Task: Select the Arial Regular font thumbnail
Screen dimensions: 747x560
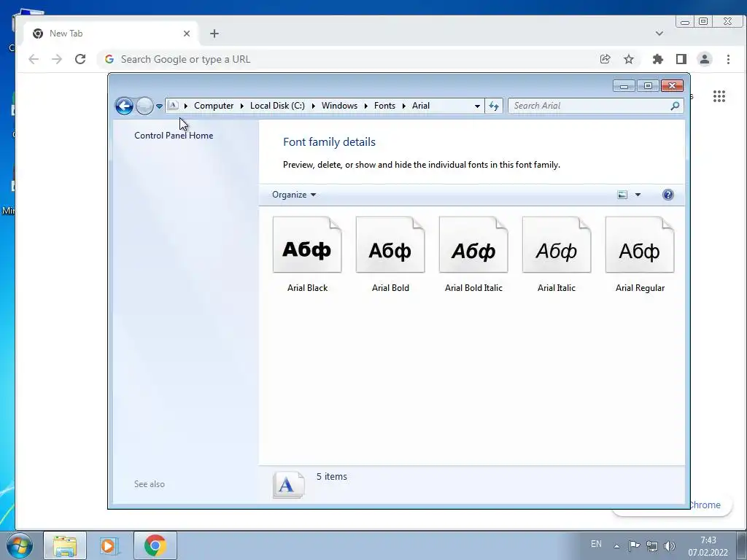Action: point(640,245)
